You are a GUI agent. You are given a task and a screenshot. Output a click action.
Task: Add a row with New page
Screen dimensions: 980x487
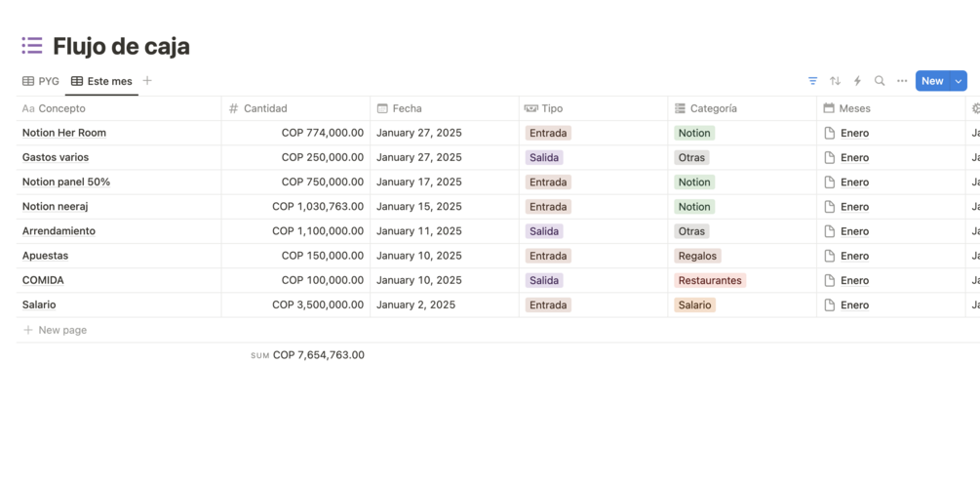pyautogui.click(x=61, y=330)
